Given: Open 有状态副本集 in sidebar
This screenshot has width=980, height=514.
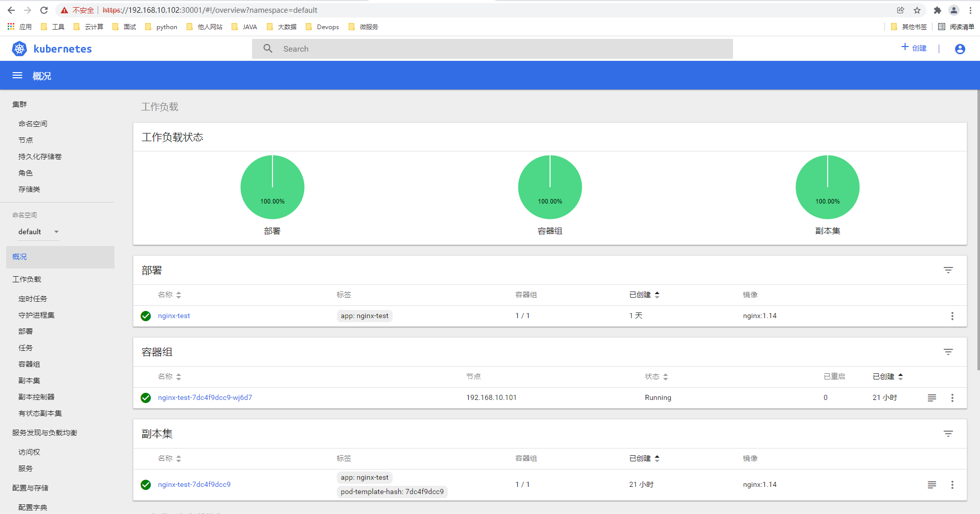Looking at the screenshot, I should (x=40, y=413).
